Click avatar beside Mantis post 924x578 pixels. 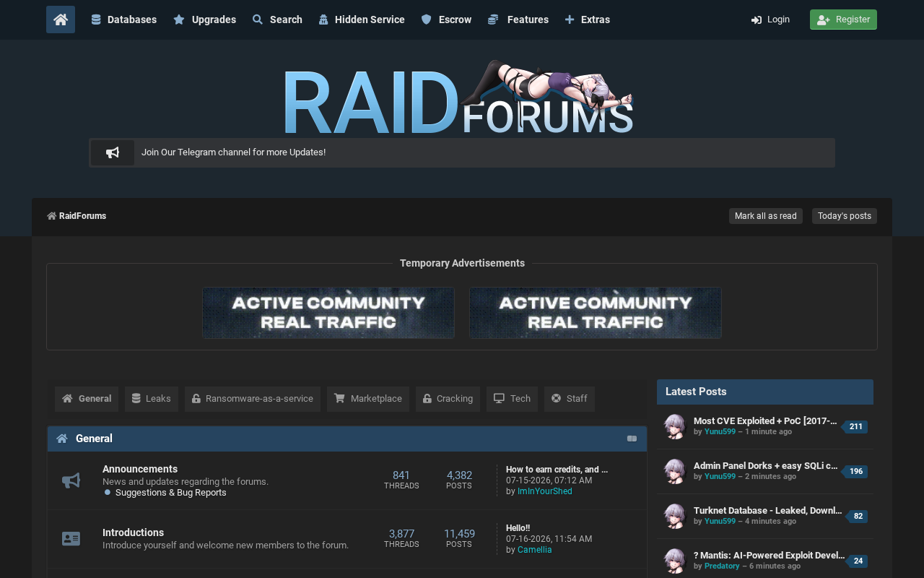pos(675,561)
